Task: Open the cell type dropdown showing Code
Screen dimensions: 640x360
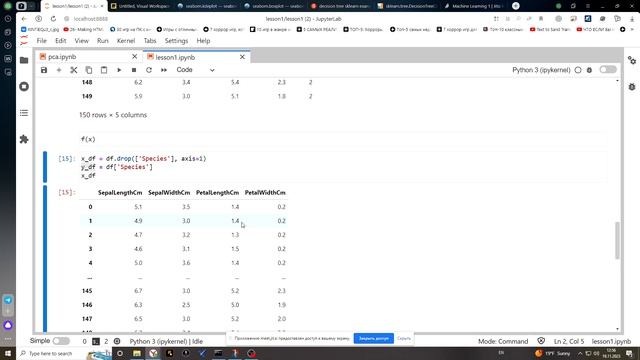Action: pyautogui.click(x=196, y=70)
